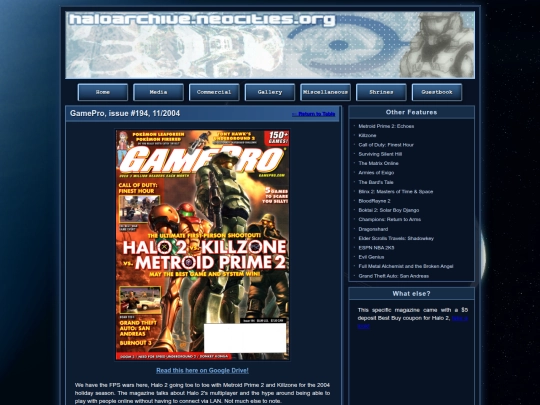This screenshot has width=540, height=405.
Task: Select Killzone in Other Features list
Action: click(367, 136)
